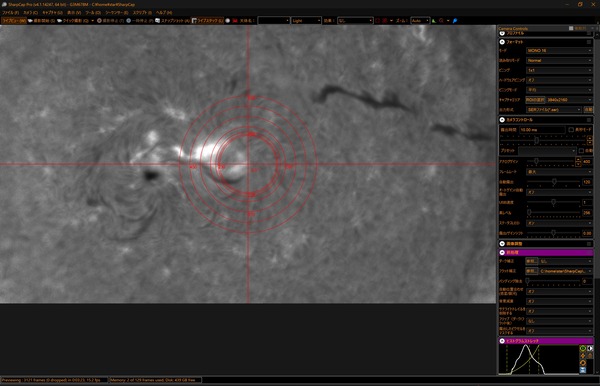This screenshot has width=600, height=386.
Task: Toggle the long exposure mode checkbox
Action: click(571, 130)
